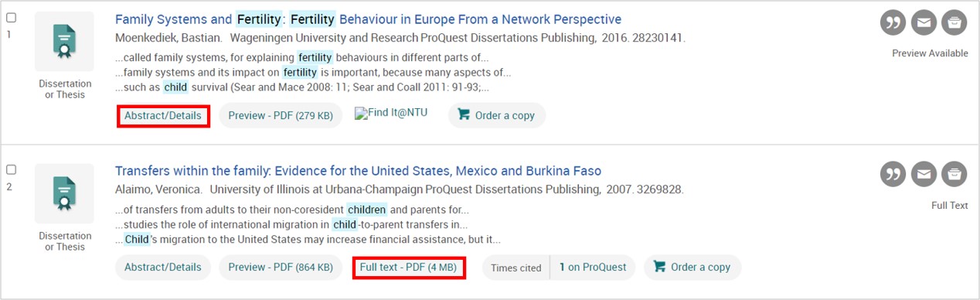
Task: Click the dissertation document icon for result 1
Action: (x=64, y=42)
